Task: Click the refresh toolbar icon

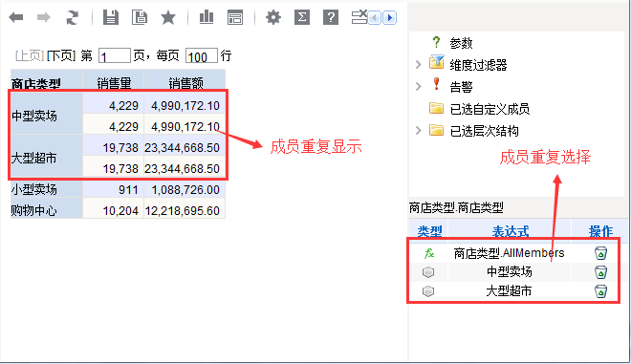Action: [x=72, y=17]
